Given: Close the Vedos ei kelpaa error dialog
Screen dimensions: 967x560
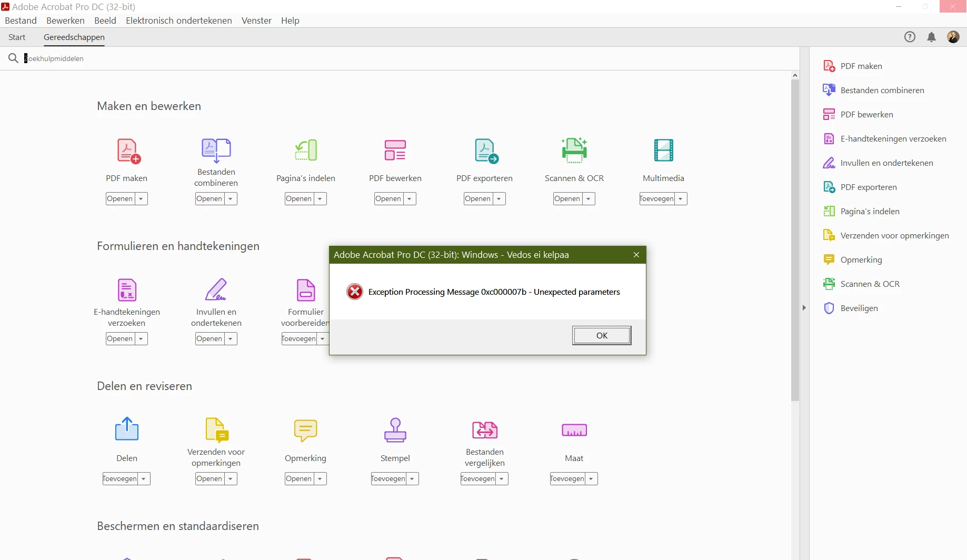Looking at the screenshot, I should [636, 255].
